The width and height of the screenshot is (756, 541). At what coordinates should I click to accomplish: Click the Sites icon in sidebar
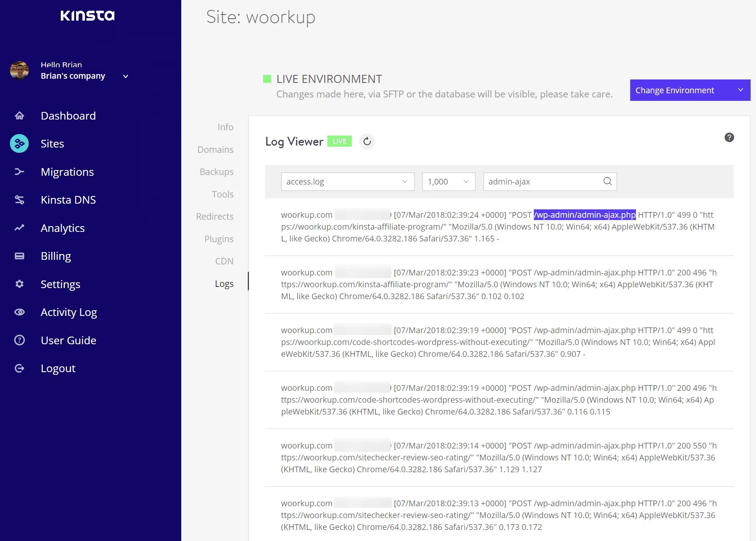20,143
